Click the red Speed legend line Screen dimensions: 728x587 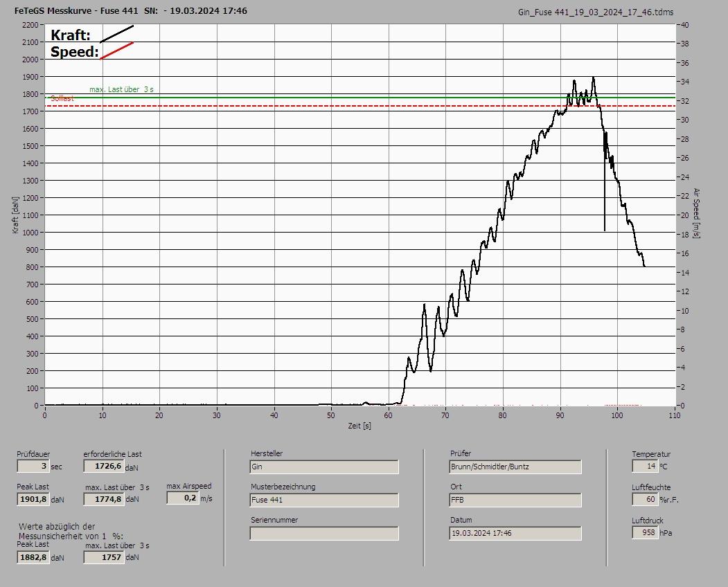pos(116,51)
